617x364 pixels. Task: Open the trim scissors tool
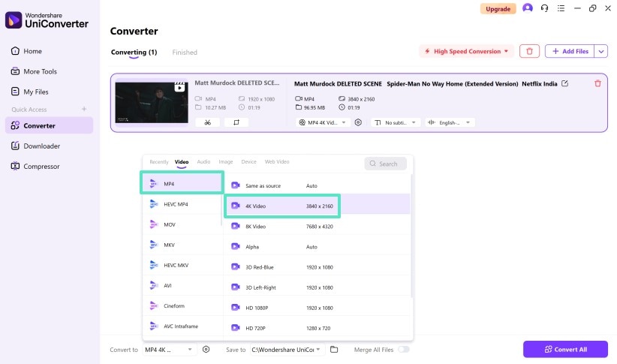(x=207, y=122)
